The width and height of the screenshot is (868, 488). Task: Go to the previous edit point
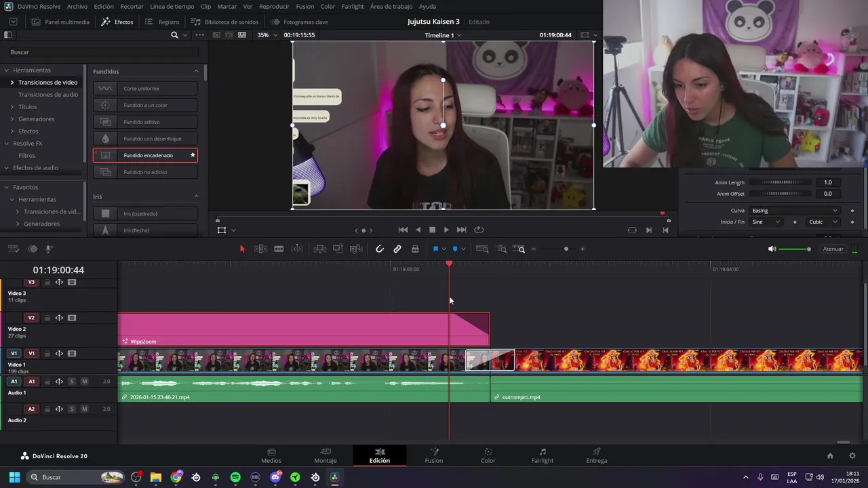point(665,230)
